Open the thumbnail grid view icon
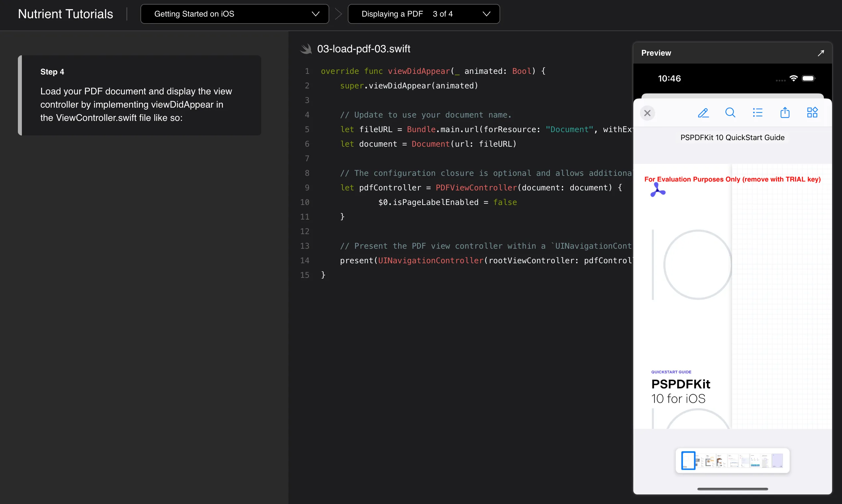This screenshot has height=504, width=842. point(812,113)
